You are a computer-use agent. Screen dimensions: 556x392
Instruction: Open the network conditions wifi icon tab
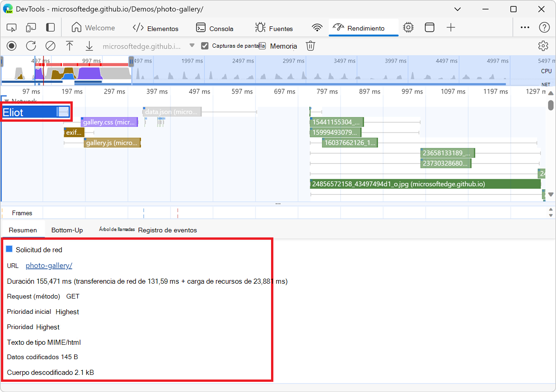[x=317, y=28]
